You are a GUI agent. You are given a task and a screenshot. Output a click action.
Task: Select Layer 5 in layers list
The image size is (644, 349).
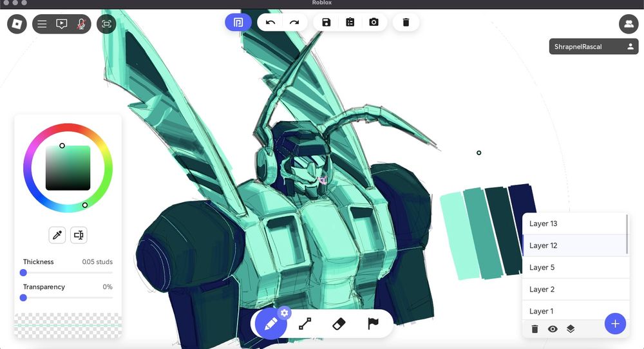coord(574,267)
